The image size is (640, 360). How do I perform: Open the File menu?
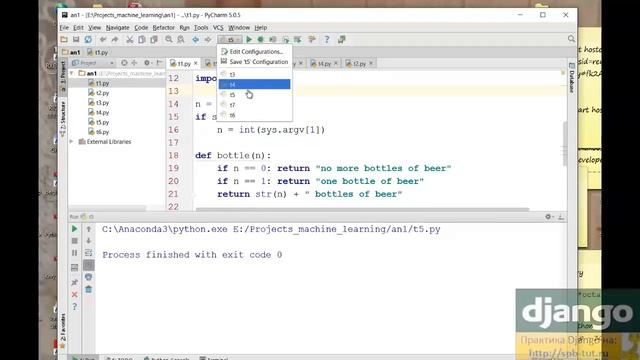click(x=64, y=28)
